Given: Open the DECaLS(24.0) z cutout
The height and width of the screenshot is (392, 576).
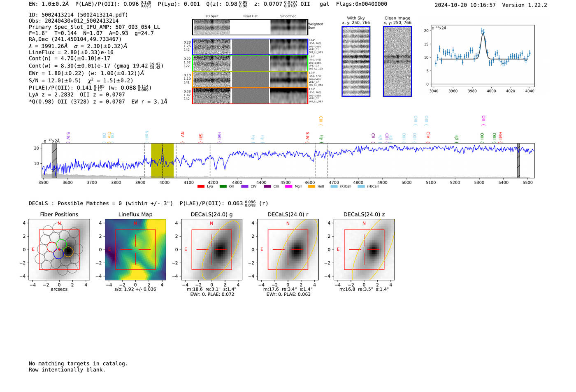Looking at the screenshot, I should tap(364, 250).
